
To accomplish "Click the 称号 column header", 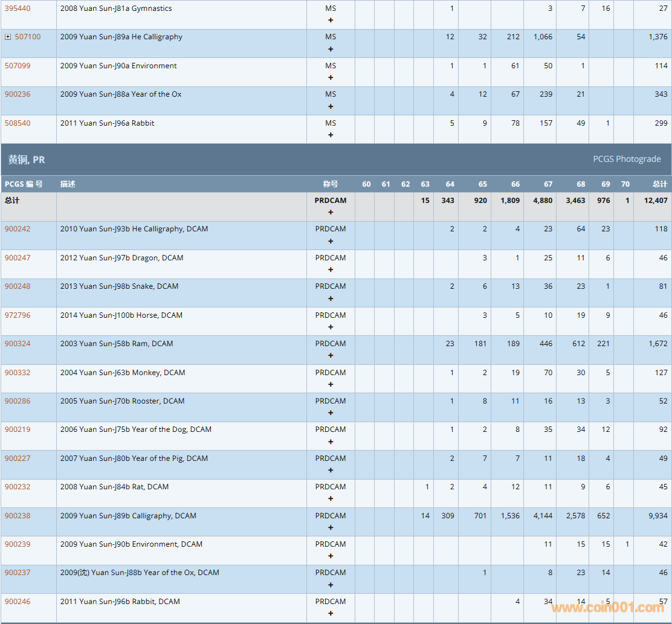I will pos(330,184).
